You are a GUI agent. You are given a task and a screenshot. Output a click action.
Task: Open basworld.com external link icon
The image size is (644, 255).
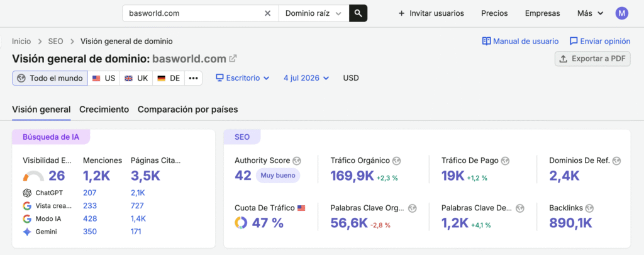point(233,59)
